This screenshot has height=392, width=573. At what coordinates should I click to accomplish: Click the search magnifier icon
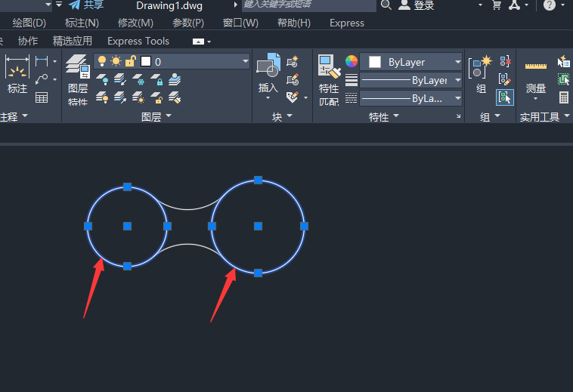coord(386,5)
